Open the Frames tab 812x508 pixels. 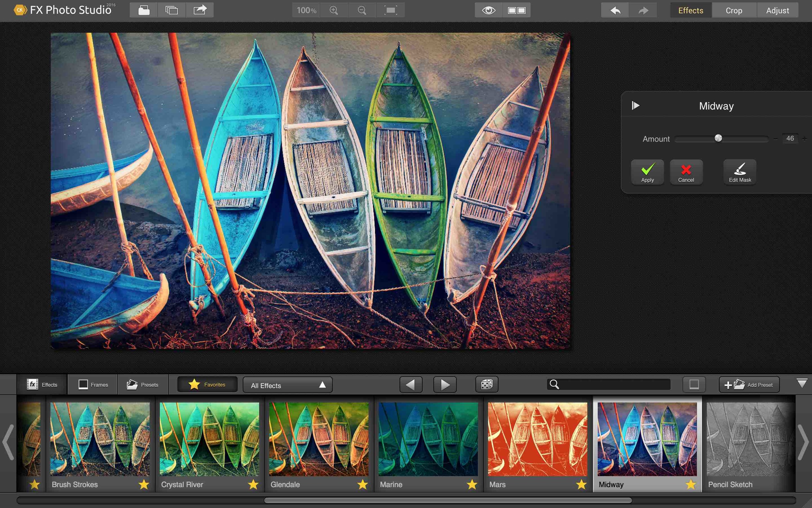(x=93, y=384)
